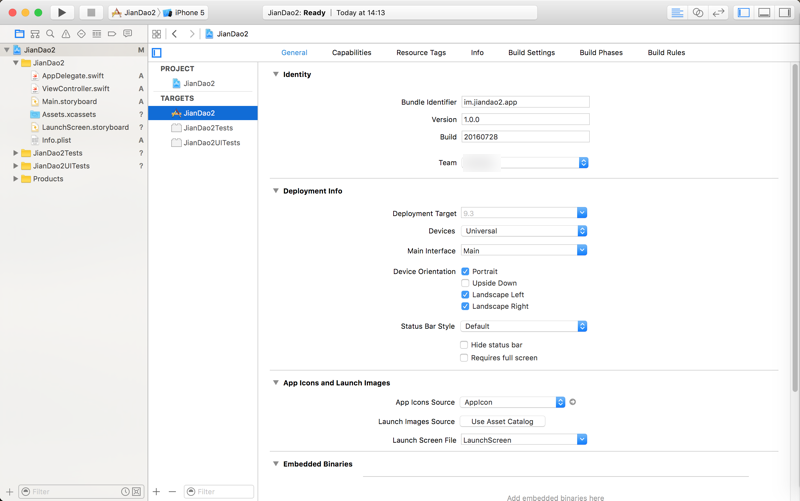This screenshot has height=501, width=800.
Task: Show the Project navigator
Action: pyautogui.click(x=19, y=34)
